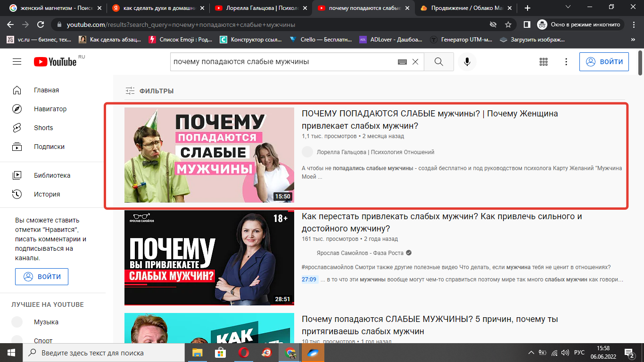This screenshot has height=362, width=644.
Task: Show hidden system tray icons
Action: (x=531, y=353)
